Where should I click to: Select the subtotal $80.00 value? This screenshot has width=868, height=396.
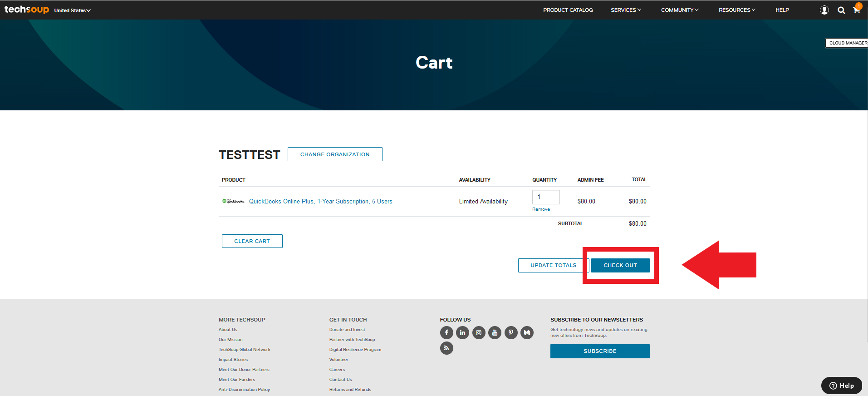[x=638, y=223]
